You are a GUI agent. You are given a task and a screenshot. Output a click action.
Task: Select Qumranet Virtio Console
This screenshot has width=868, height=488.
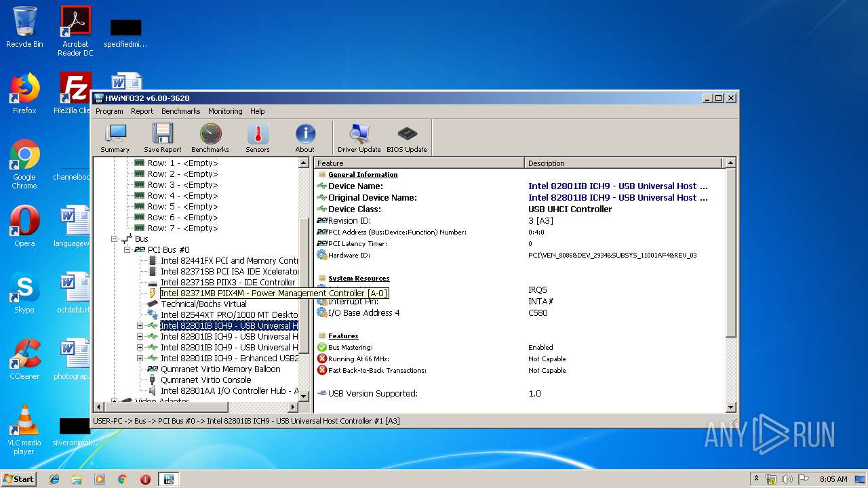205,380
